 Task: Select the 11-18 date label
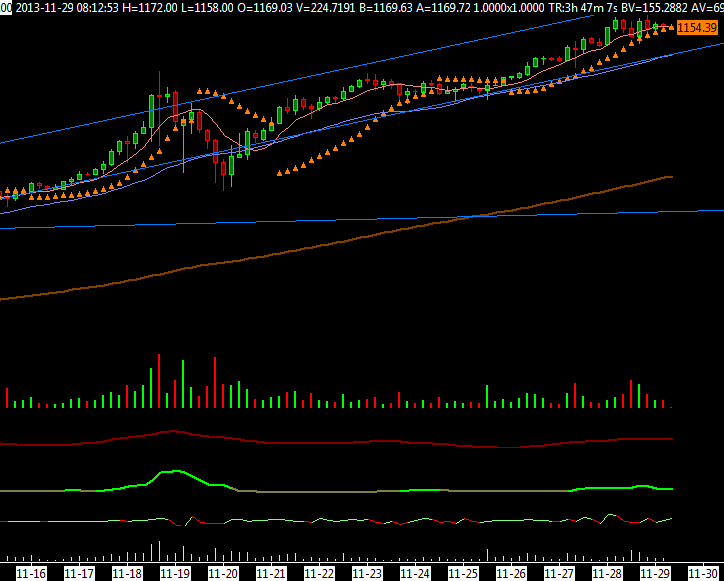coord(127,574)
